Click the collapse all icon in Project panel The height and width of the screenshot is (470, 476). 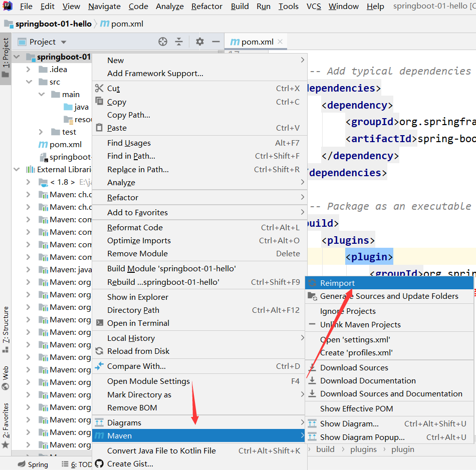(x=179, y=42)
